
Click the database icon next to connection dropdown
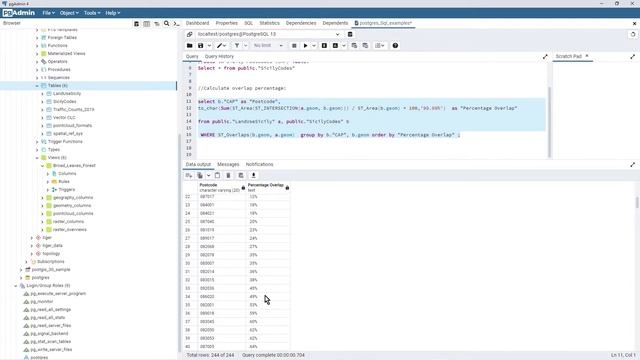tap(350, 34)
